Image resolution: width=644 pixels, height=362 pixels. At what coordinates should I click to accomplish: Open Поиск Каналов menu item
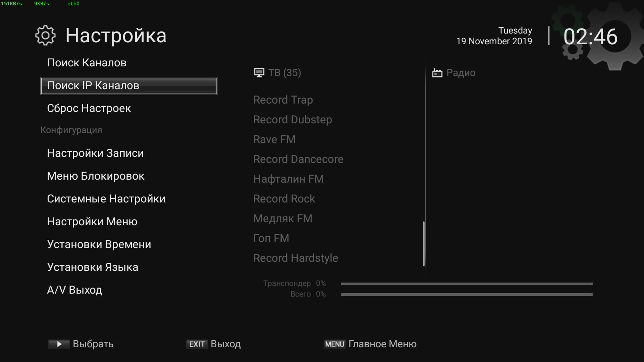[x=87, y=63]
